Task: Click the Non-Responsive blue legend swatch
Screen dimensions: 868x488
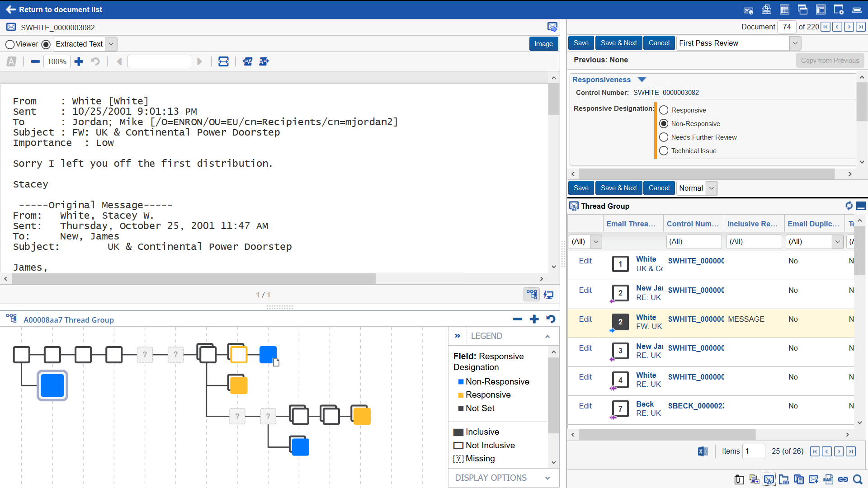Action: [461, 382]
